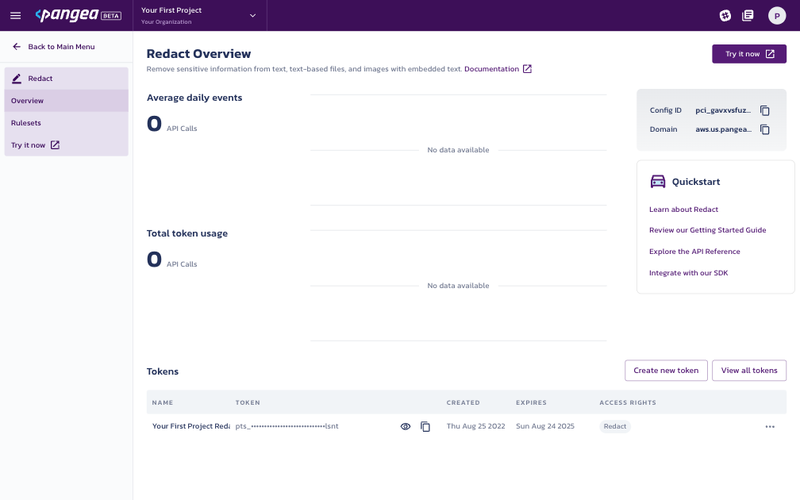The image size is (800, 500).
Task: Copy the Config ID value
Action: coord(765,111)
